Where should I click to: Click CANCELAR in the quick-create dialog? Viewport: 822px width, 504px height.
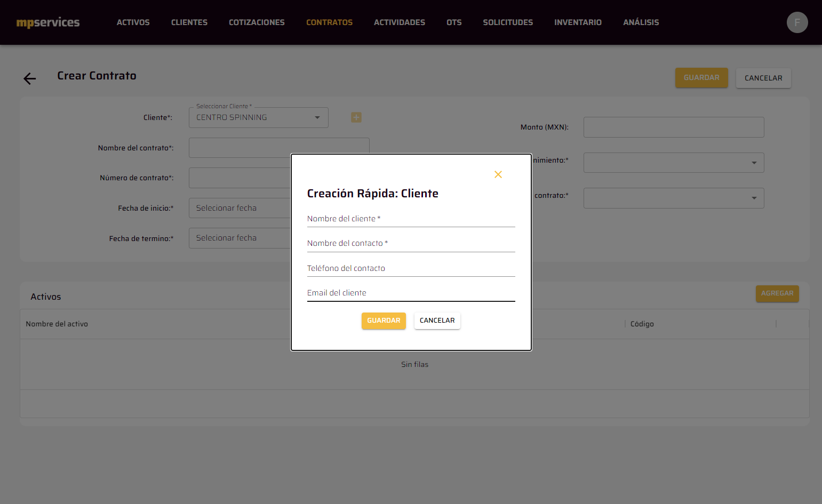point(437,321)
